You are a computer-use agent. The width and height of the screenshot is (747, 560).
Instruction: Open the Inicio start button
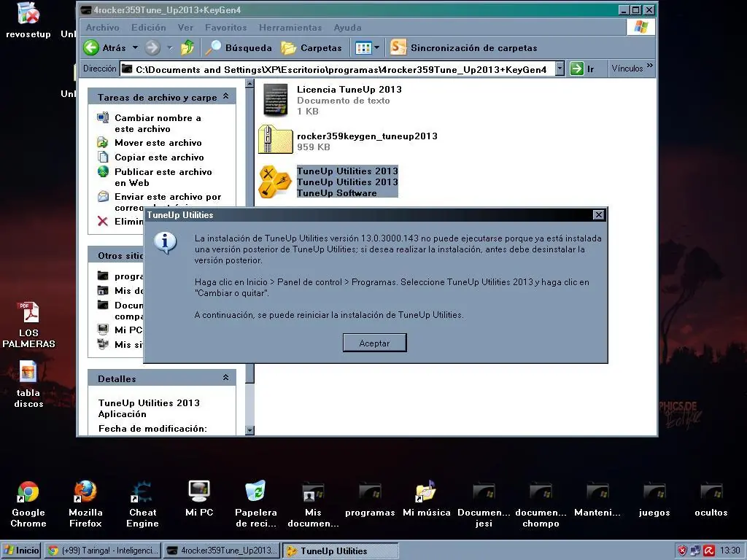[x=21, y=551]
